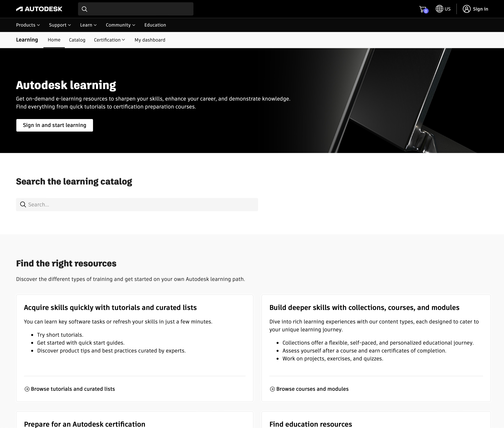The height and width of the screenshot is (428, 504).
Task: Focus the learning catalog Search field
Action: (x=137, y=205)
